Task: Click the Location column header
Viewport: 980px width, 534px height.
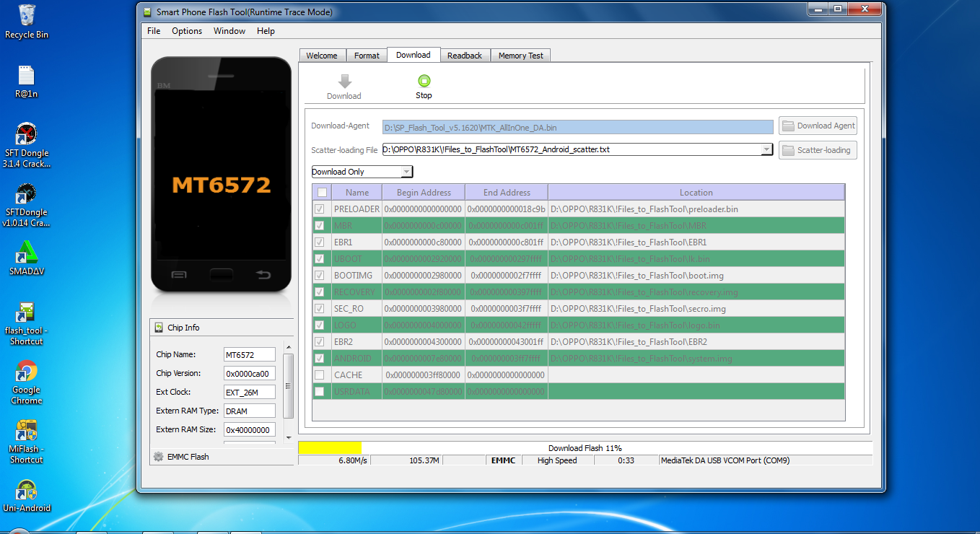Action: [696, 193]
